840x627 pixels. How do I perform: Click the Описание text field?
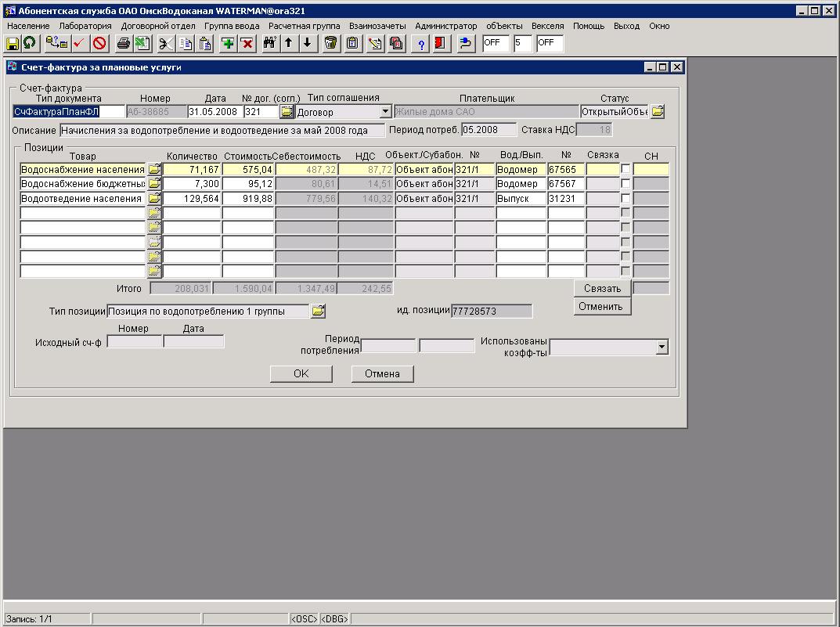click(222, 130)
